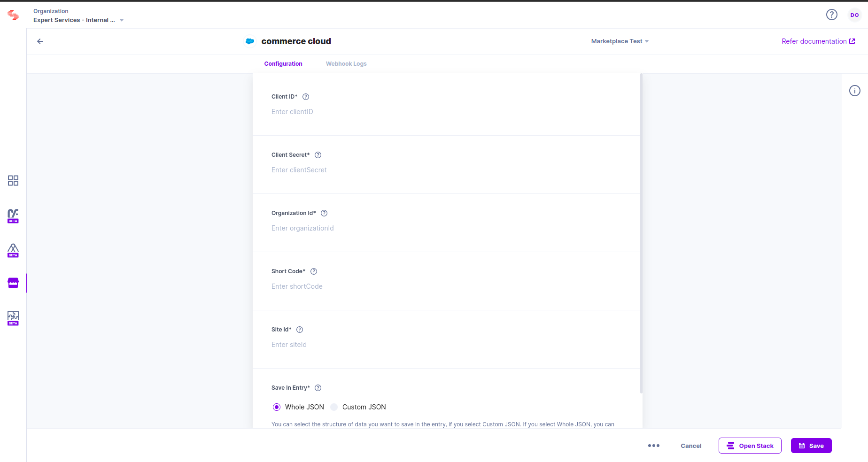Image resolution: width=868 pixels, height=462 pixels.
Task: Open the three-dots more options menu
Action: click(x=654, y=446)
